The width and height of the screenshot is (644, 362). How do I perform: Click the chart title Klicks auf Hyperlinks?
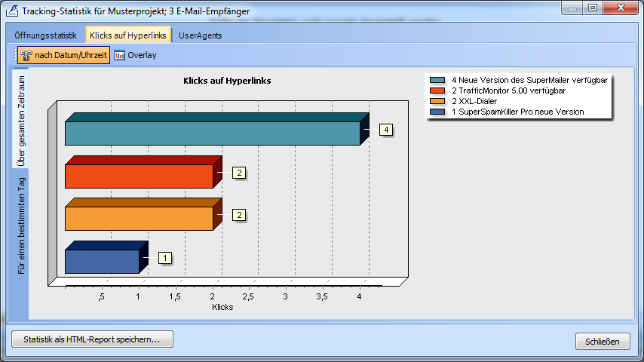coord(227,81)
